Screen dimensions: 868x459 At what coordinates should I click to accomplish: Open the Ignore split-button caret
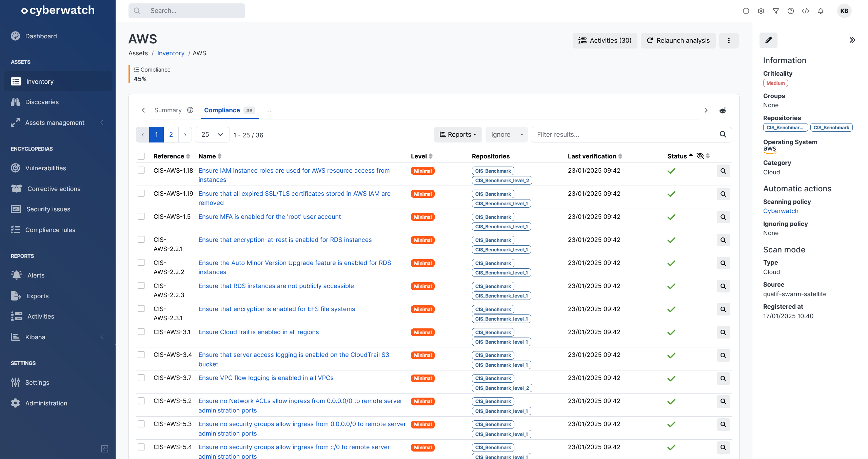click(521, 135)
